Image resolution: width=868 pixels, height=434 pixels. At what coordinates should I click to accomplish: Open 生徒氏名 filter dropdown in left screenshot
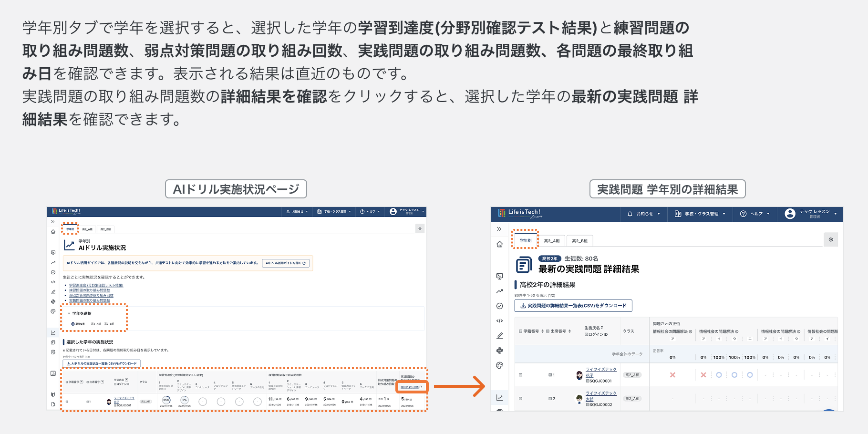pos(126,380)
